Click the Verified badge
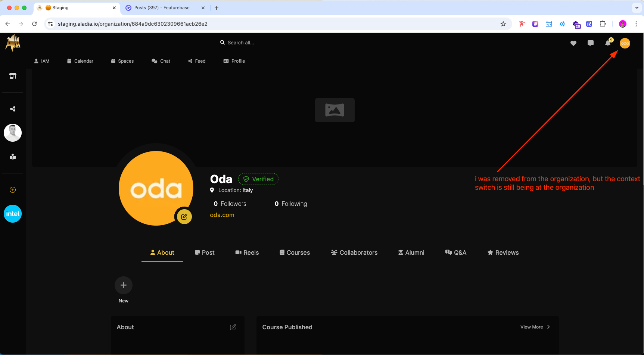 (258, 179)
